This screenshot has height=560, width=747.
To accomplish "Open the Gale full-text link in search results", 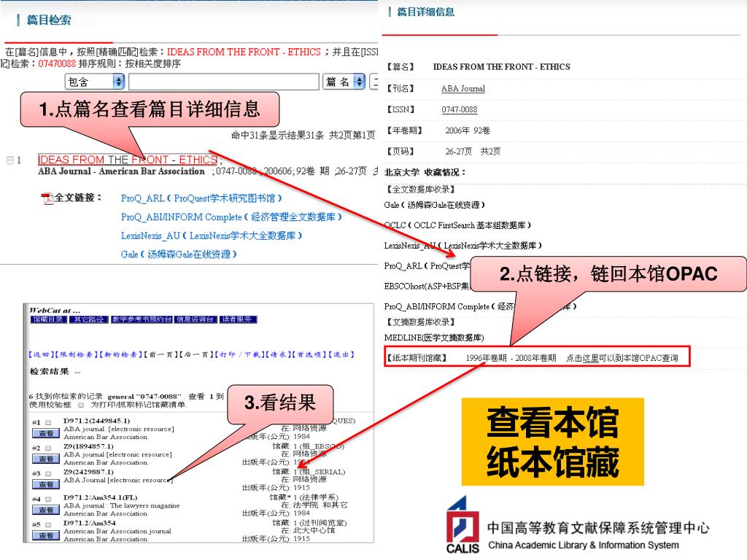I will [x=178, y=254].
